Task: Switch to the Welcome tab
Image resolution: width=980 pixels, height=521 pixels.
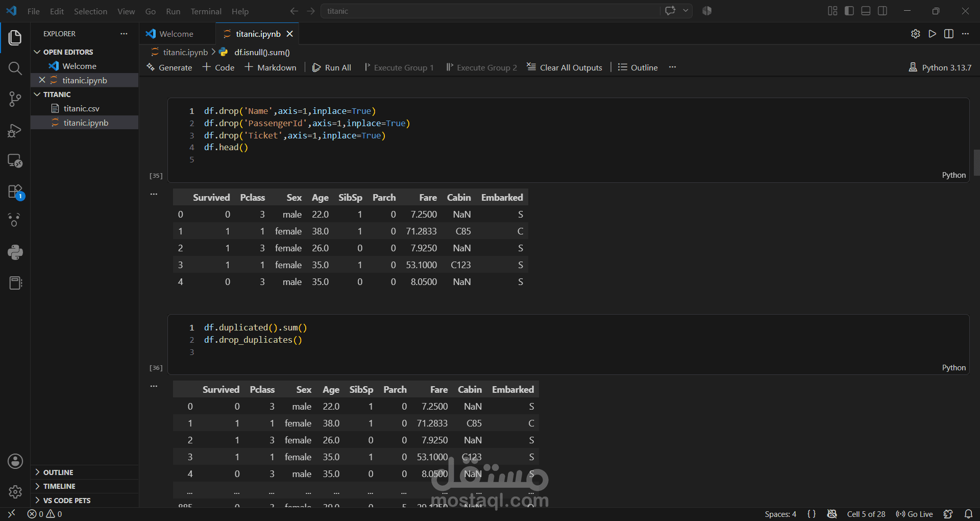Action: [x=176, y=34]
